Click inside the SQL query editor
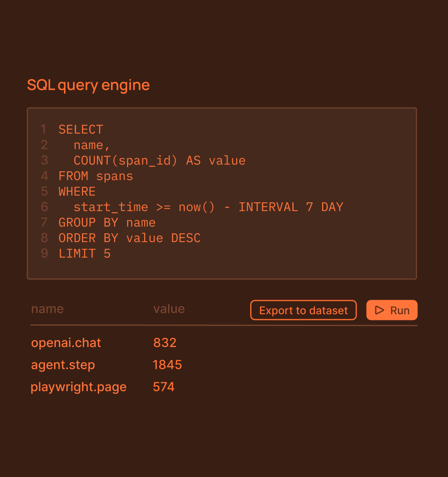The width and height of the screenshot is (448, 477). [222, 193]
